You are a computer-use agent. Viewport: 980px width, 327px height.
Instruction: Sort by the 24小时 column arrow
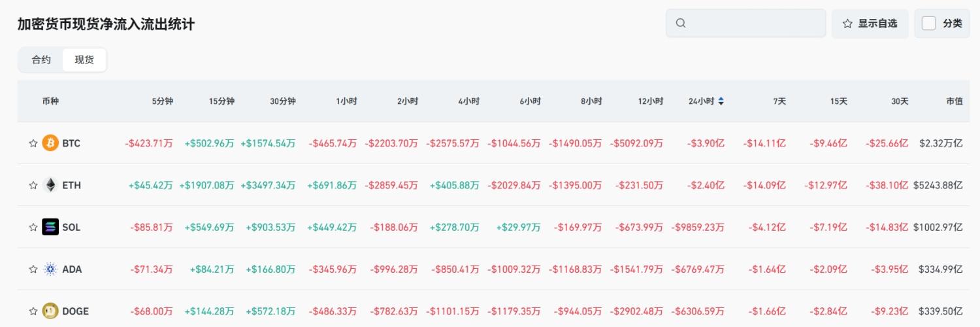point(721,101)
